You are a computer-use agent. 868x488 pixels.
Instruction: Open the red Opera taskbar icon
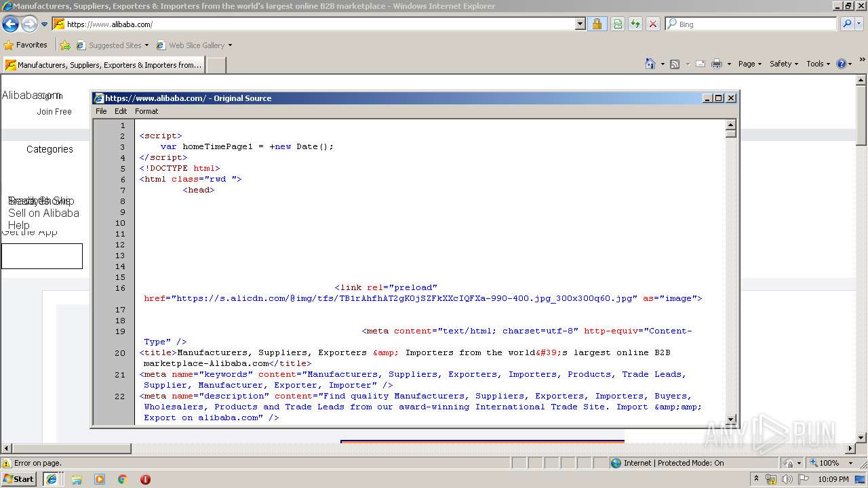point(145,479)
